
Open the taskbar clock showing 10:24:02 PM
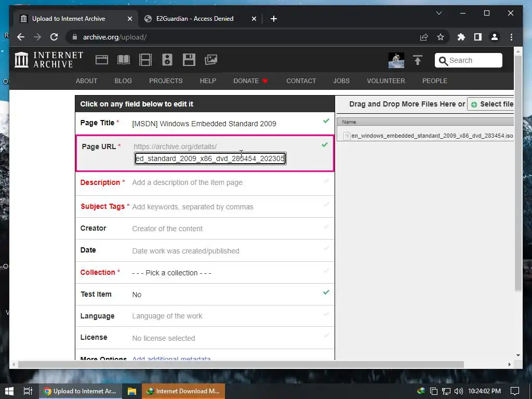485,391
